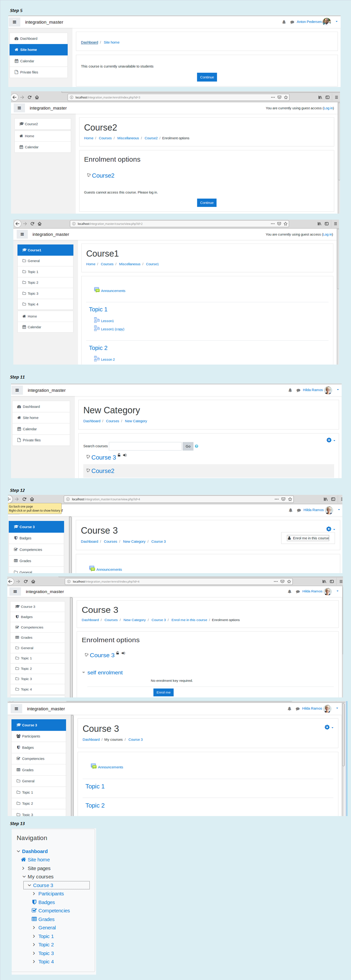Screen dimensions: 351x980
Task: Open Competencies in Navigation tree
Action: [x=54, y=911]
